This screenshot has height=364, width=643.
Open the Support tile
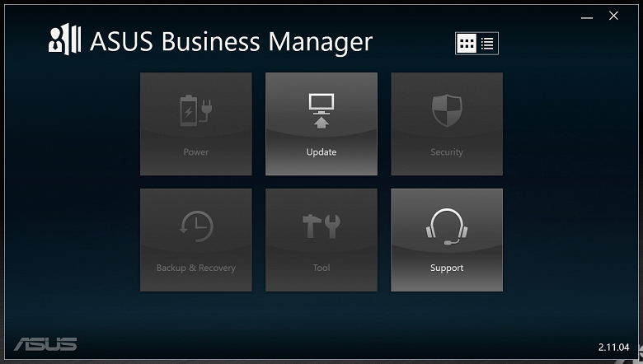tap(447, 240)
